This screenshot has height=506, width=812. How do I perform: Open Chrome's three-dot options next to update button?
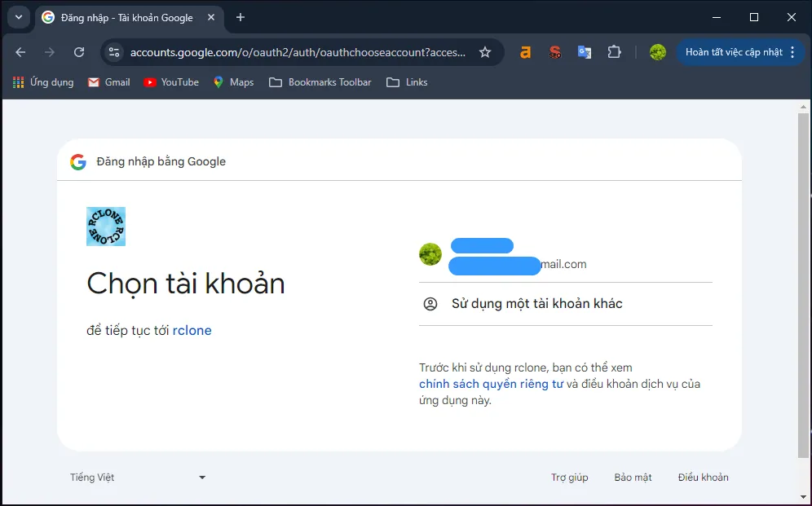point(792,51)
